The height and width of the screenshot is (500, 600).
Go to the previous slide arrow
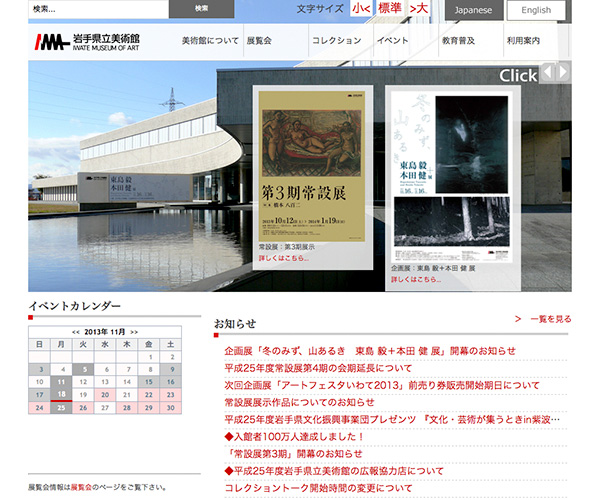tap(547, 73)
